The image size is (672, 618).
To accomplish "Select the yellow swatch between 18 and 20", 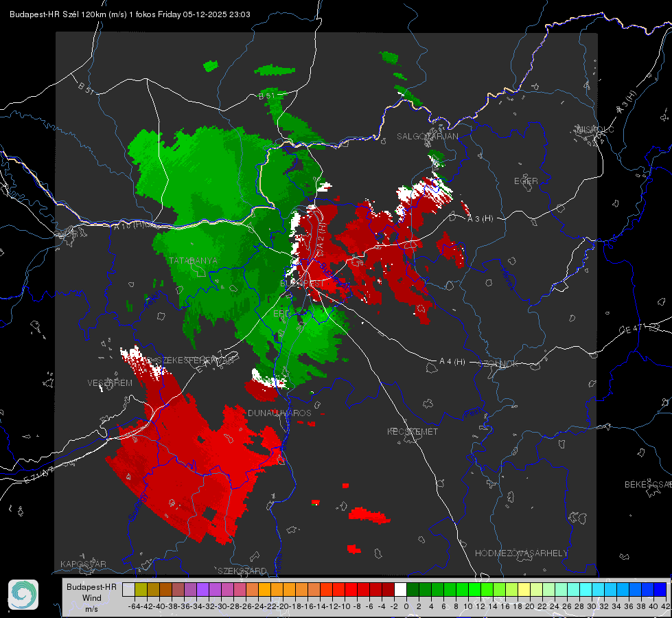I will coord(524,589).
